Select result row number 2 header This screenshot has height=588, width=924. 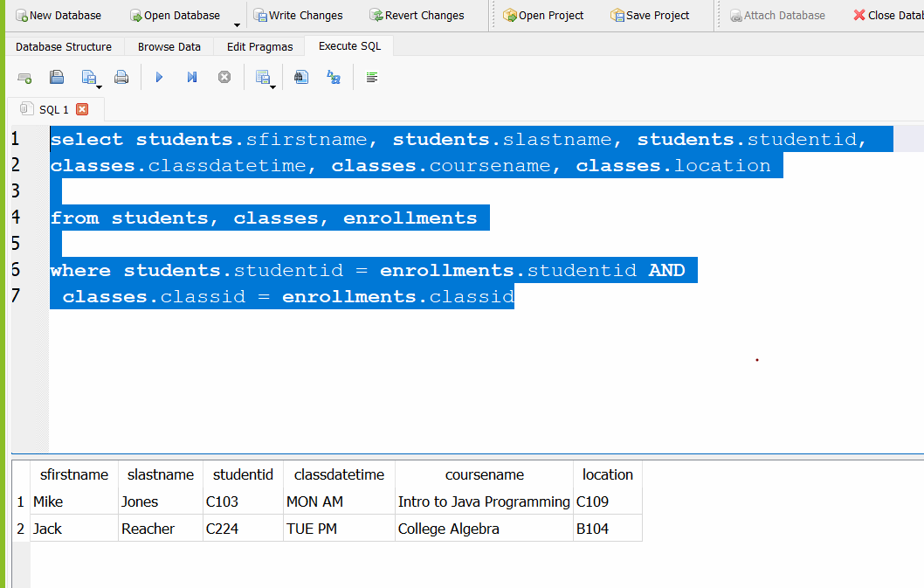[21, 529]
